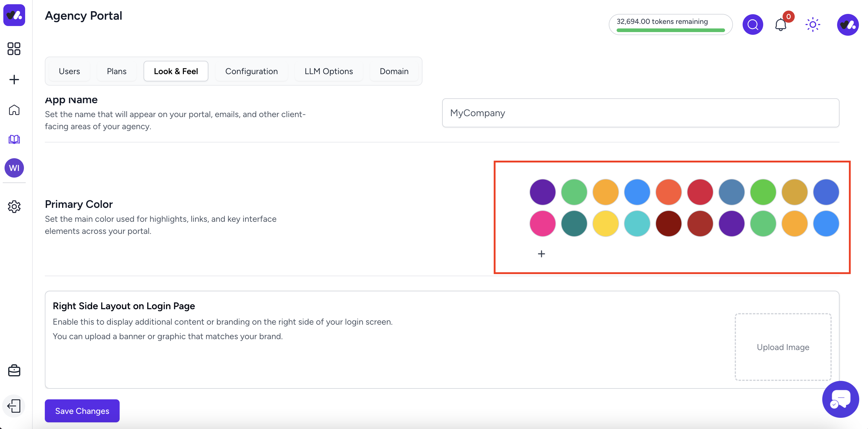This screenshot has height=429, width=868.
Task: Choose the dark teal color swatch
Action: click(574, 224)
